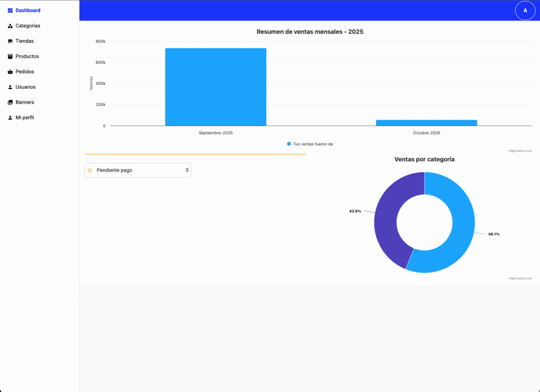Click the Pedidos basket icon
The height and width of the screenshot is (392, 540).
(10, 72)
